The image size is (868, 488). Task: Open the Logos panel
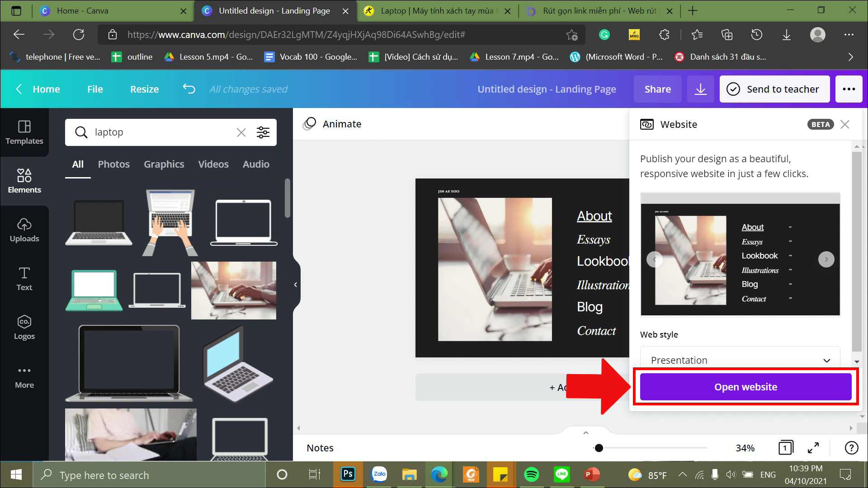click(24, 328)
